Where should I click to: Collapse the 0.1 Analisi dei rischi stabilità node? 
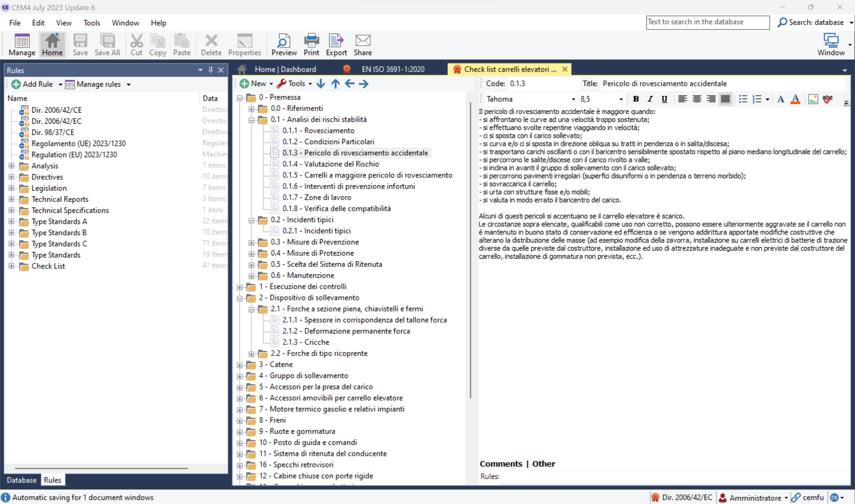click(x=251, y=120)
